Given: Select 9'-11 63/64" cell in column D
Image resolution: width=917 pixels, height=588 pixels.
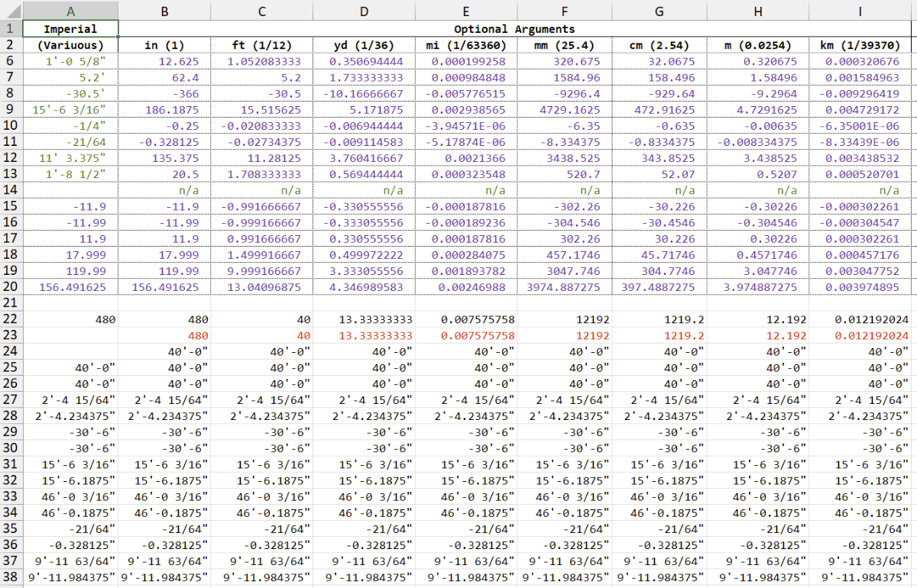Looking at the screenshot, I should click(x=364, y=560).
